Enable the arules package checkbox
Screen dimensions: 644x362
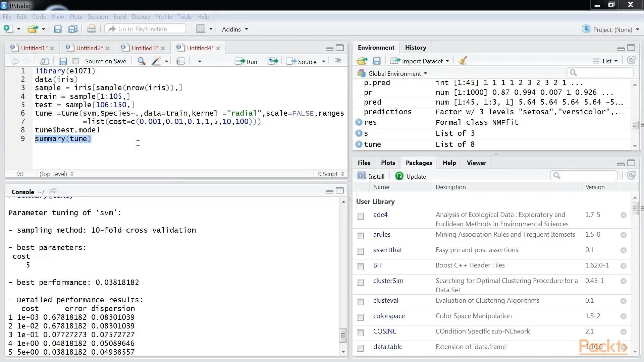click(360, 236)
